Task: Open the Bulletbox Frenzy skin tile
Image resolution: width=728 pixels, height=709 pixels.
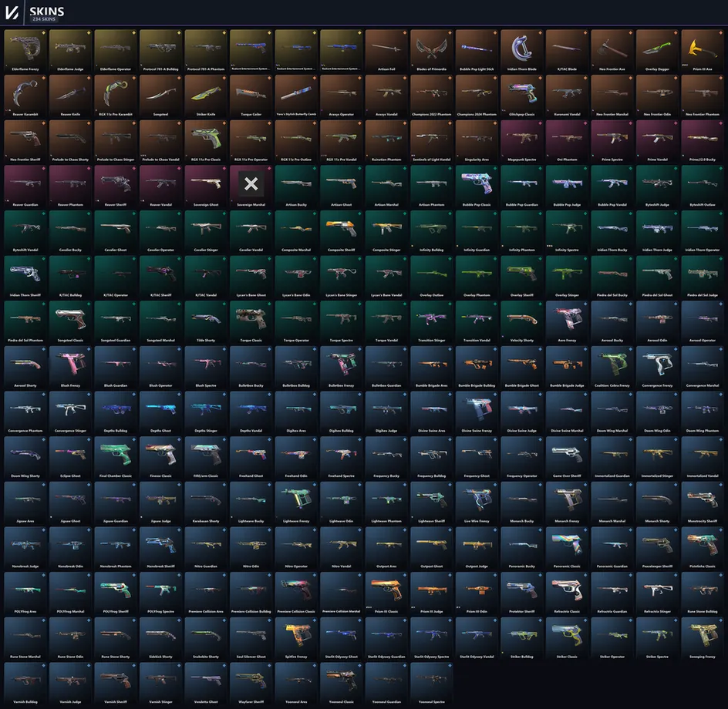Action: (341, 368)
